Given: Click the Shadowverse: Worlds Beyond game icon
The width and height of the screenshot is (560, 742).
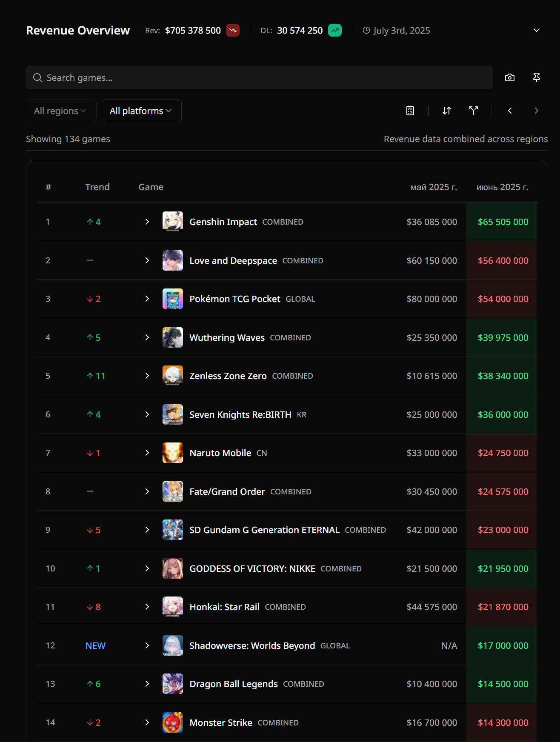Looking at the screenshot, I should point(173,645).
